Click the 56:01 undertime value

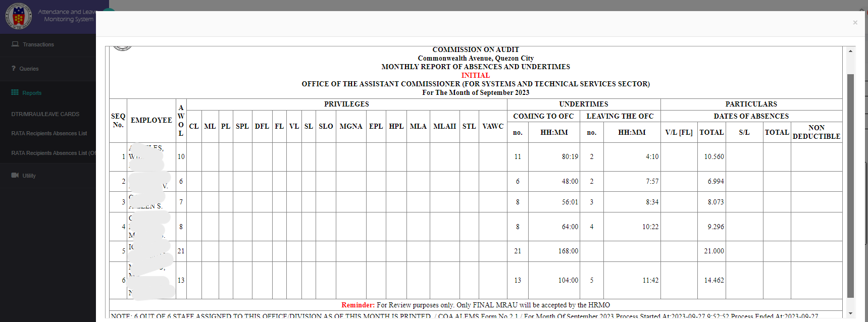point(570,202)
